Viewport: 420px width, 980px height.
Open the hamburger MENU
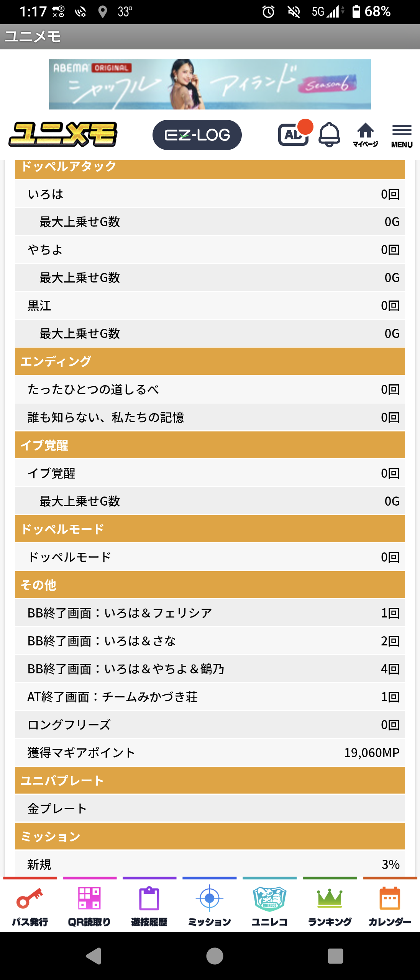(x=402, y=136)
